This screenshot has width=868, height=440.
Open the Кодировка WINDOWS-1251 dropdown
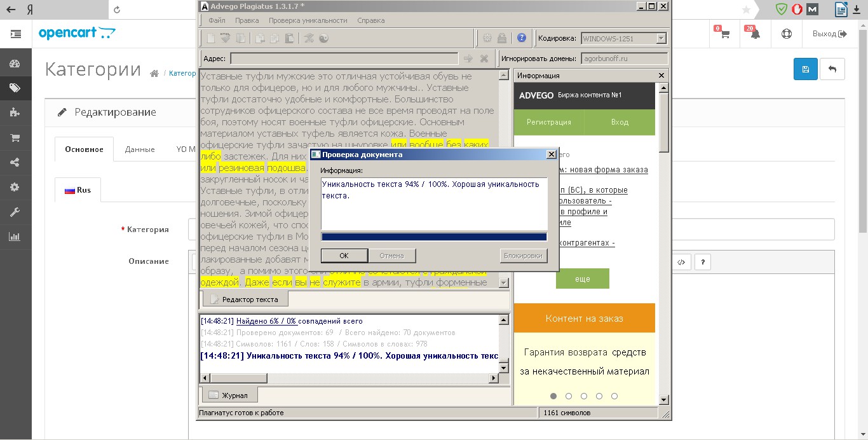pyautogui.click(x=624, y=38)
